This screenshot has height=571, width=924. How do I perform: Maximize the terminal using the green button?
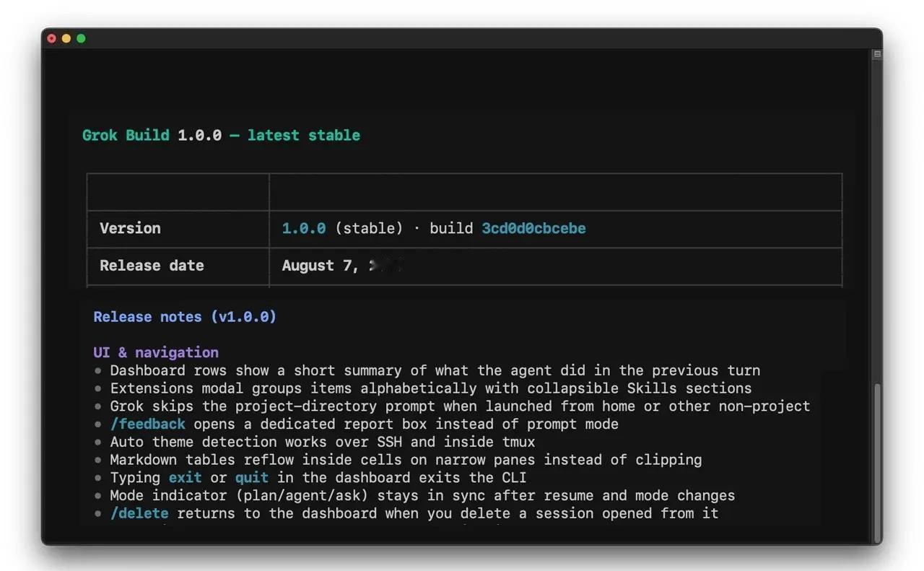coord(81,38)
